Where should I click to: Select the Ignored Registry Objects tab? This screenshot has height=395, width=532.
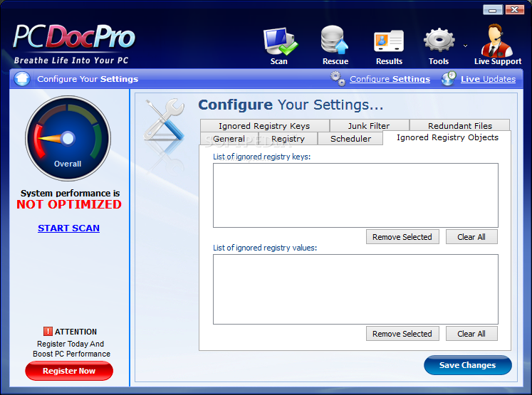click(447, 137)
